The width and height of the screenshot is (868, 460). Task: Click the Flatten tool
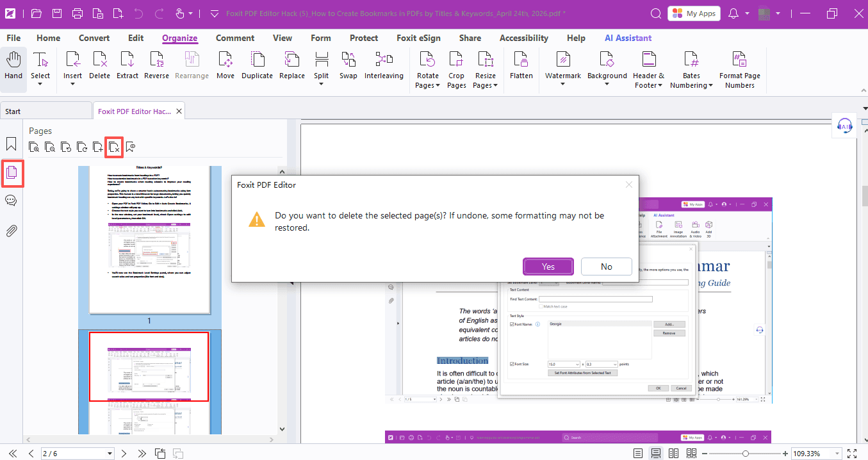tap(521, 67)
